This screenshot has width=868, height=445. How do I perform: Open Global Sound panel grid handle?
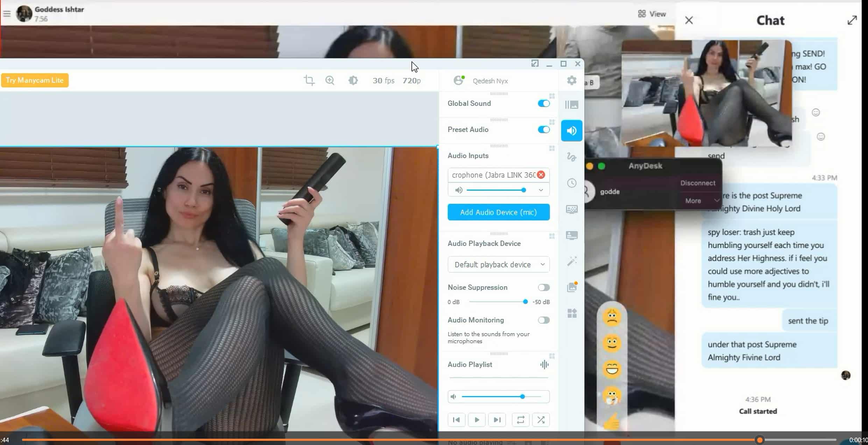(552, 96)
